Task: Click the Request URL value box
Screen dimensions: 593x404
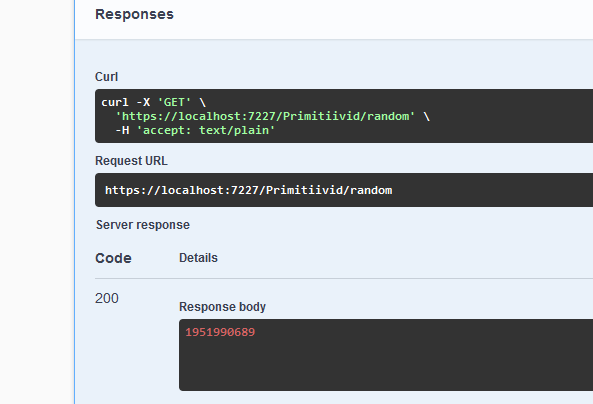Action: coord(344,190)
